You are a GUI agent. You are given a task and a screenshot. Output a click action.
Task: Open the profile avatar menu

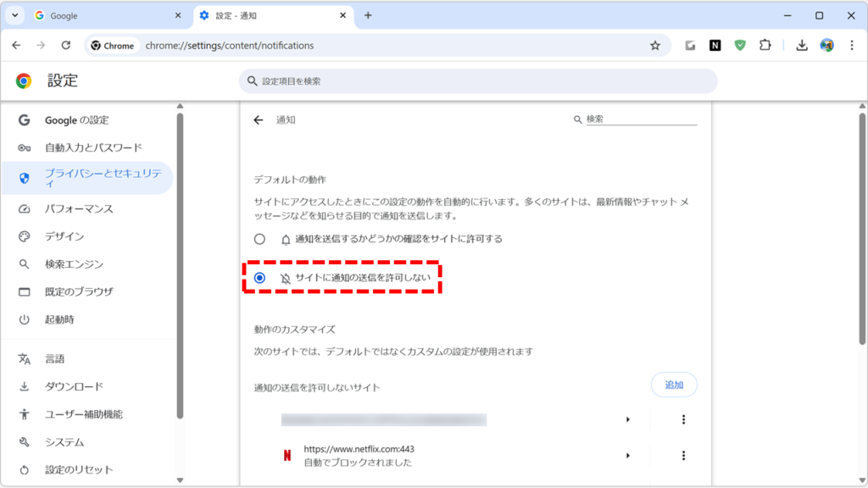point(827,46)
